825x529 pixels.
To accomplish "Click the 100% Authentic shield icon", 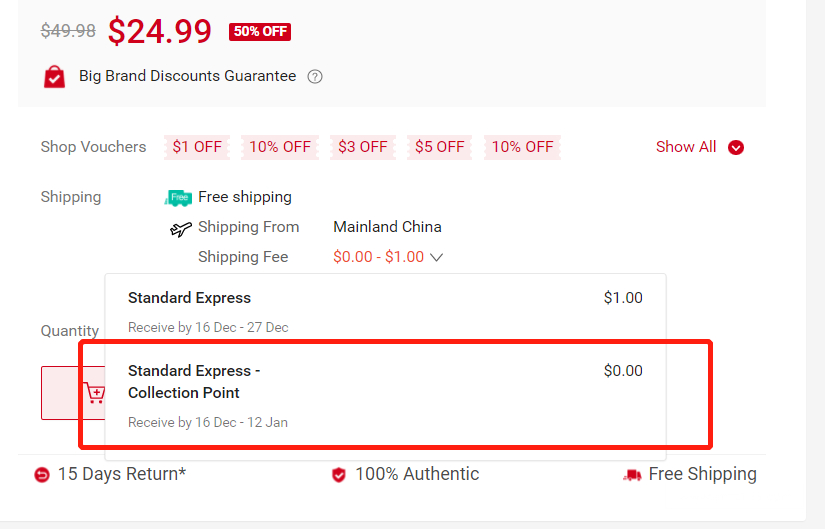I will pos(339,475).
